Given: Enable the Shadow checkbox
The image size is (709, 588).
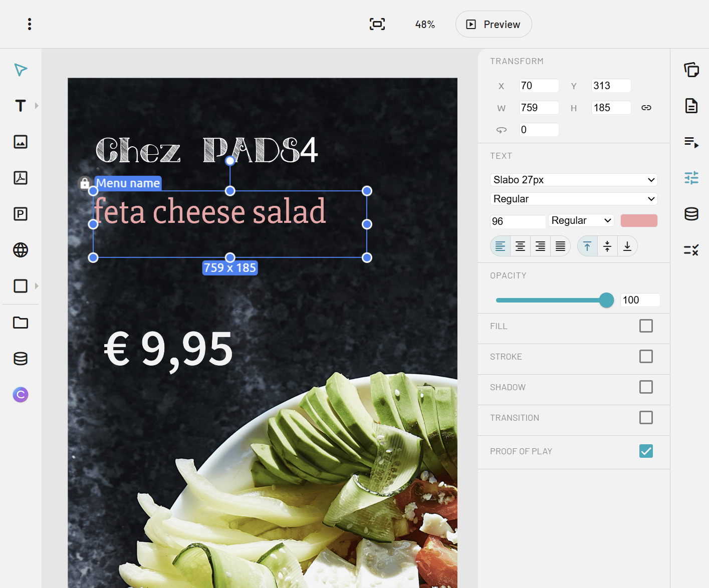Looking at the screenshot, I should 646,387.
